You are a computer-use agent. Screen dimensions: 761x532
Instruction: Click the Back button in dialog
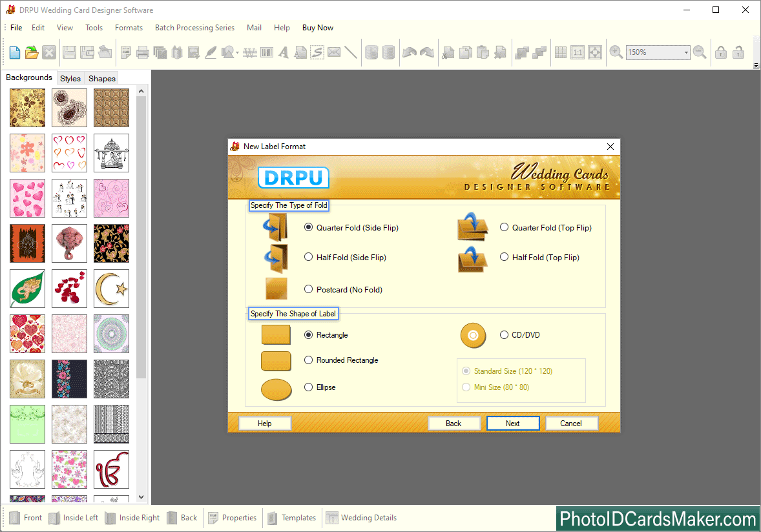pos(453,424)
